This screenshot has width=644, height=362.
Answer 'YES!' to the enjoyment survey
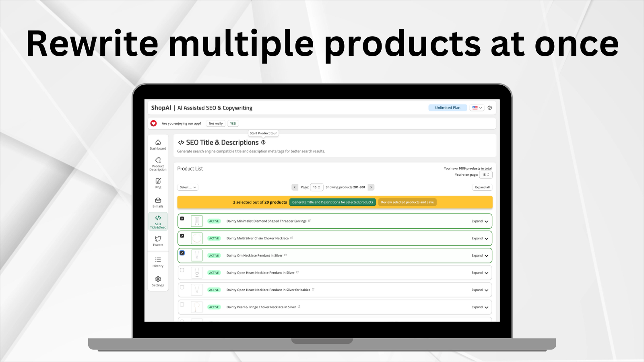coord(233,123)
